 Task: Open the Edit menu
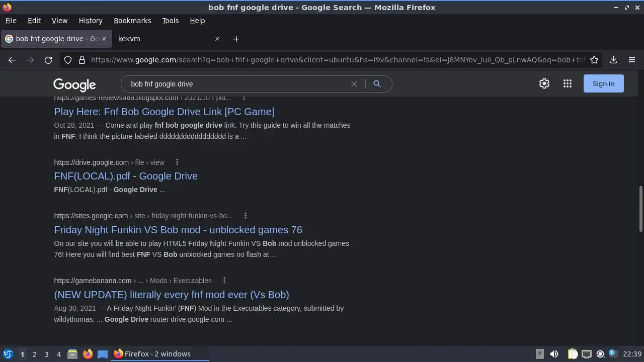(x=34, y=21)
